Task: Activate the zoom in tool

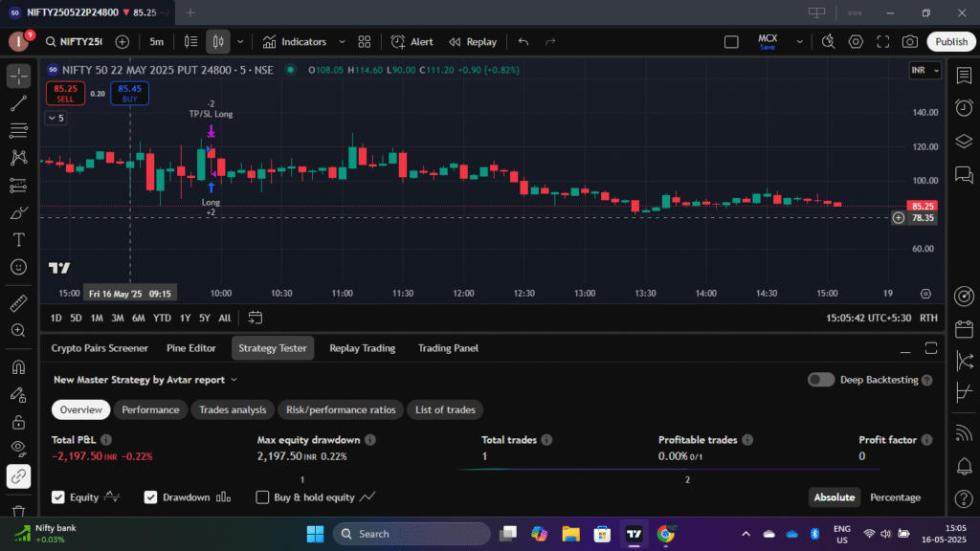Action: point(19,330)
